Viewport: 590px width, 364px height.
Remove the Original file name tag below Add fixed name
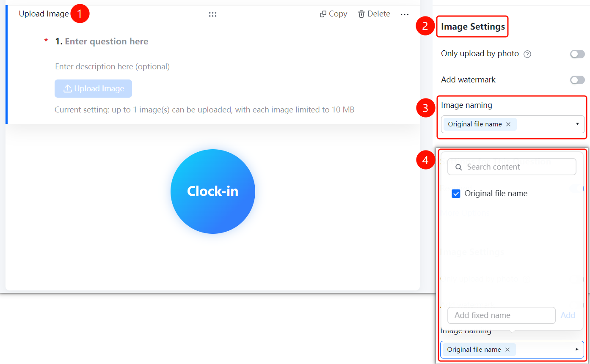[507, 350]
